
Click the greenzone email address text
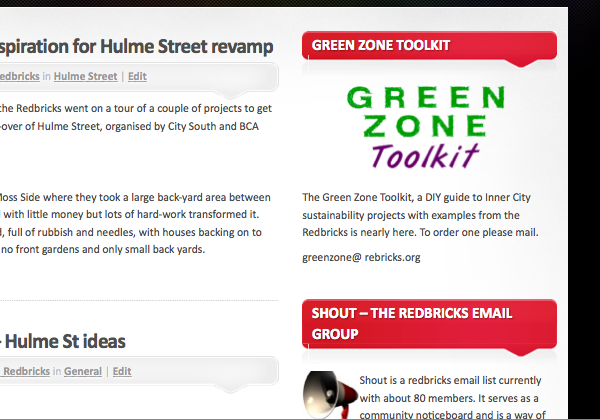(x=361, y=257)
